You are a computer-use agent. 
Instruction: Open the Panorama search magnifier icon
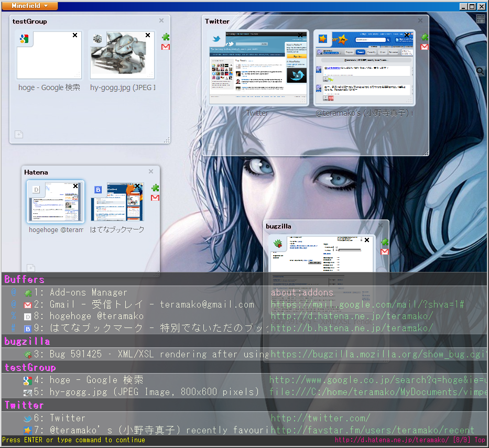[x=480, y=71]
